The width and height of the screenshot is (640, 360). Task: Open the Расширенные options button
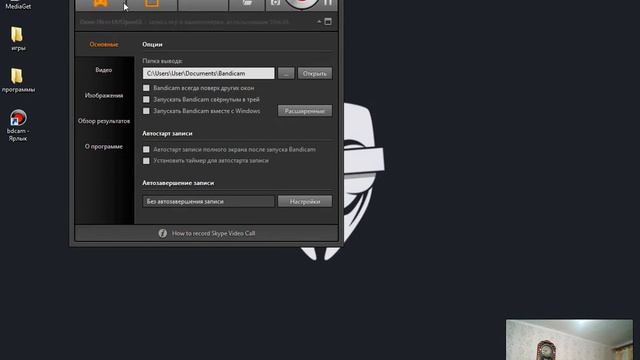305,111
